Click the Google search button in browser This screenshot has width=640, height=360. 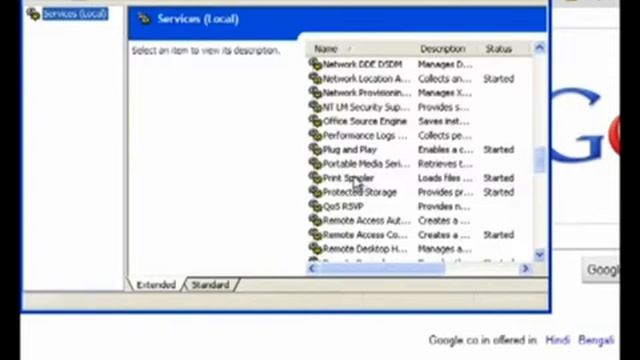(600, 269)
